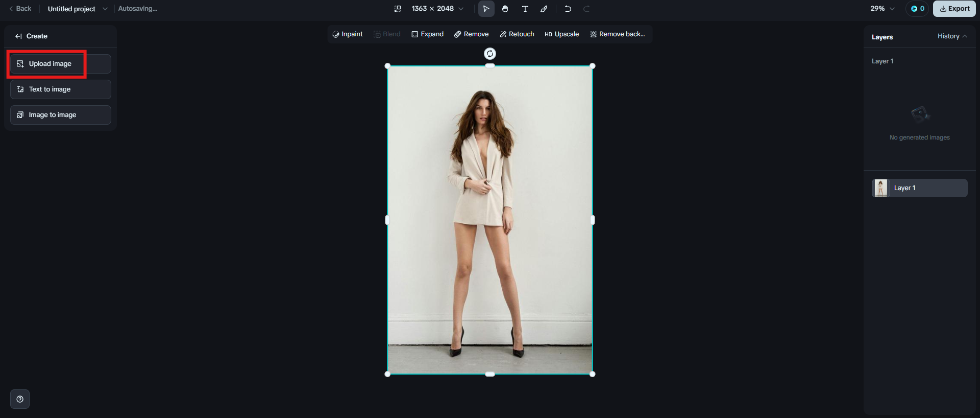Viewport: 980px width, 418px height.
Task: Open the Remove tool
Action: [472, 34]
